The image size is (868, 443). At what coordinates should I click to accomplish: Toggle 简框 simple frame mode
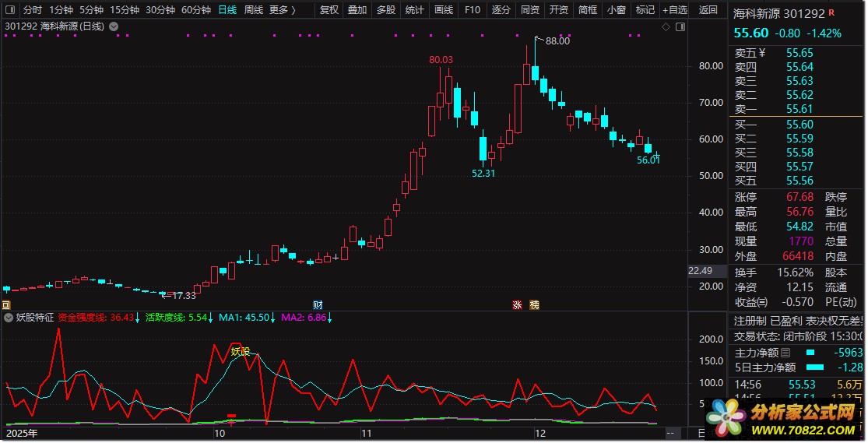pos(588,9)
